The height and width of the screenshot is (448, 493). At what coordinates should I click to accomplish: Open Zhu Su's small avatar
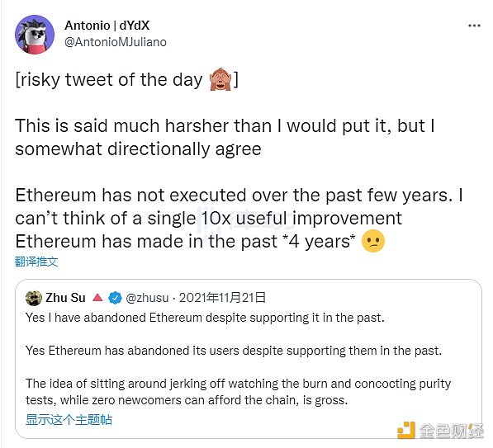34,298
